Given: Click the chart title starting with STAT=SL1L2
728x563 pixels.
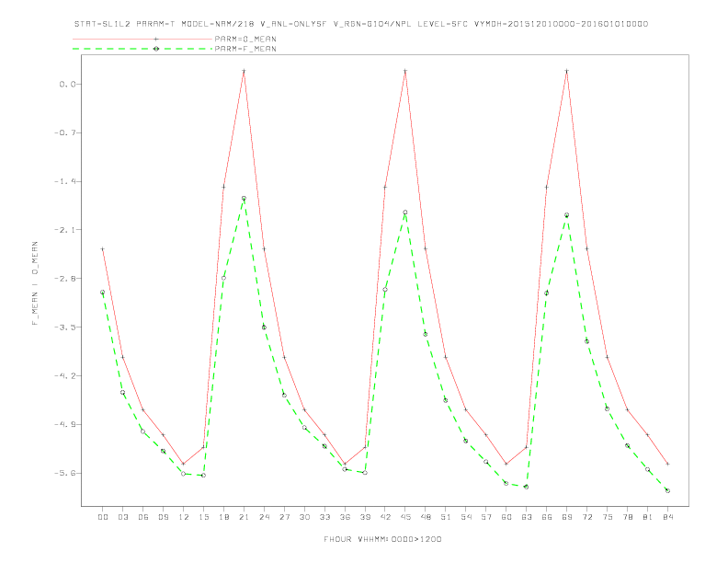Looking at the screenshot, I should pyautogui.click(x=361, y=24).
